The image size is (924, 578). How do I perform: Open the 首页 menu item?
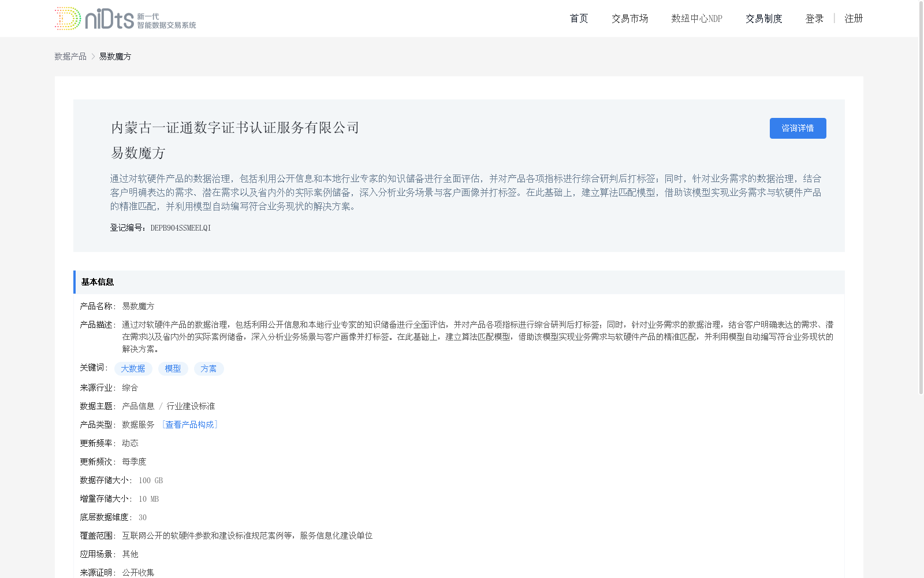579,18
